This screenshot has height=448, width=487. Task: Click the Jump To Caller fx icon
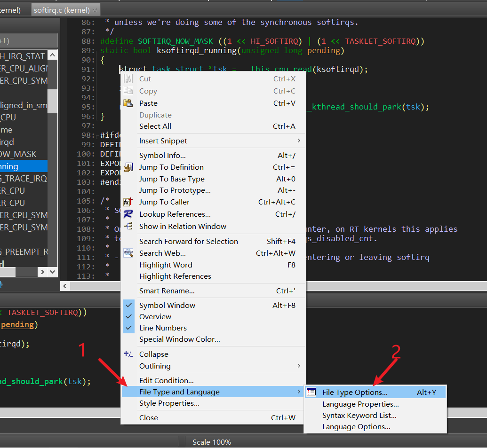(128, 202)
